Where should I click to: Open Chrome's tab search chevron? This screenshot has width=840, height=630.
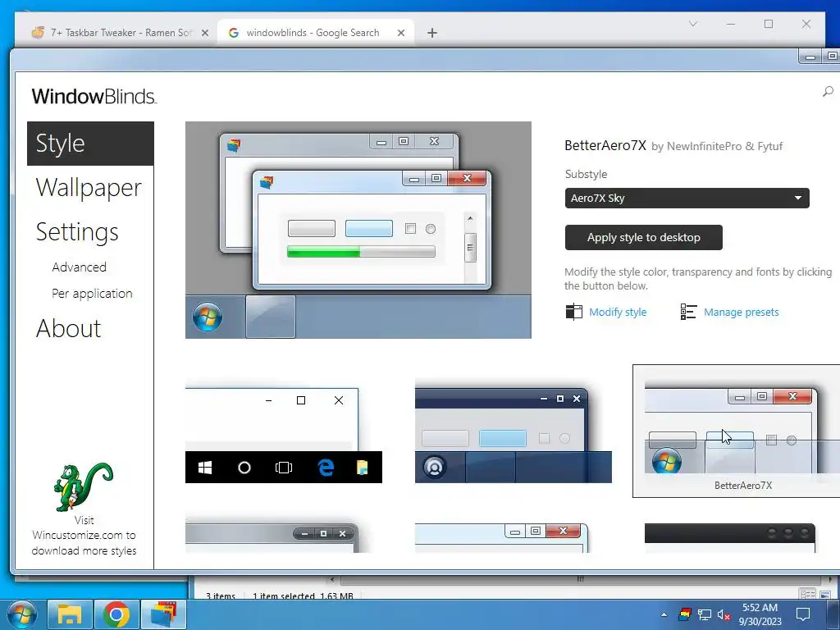[692, 24]
